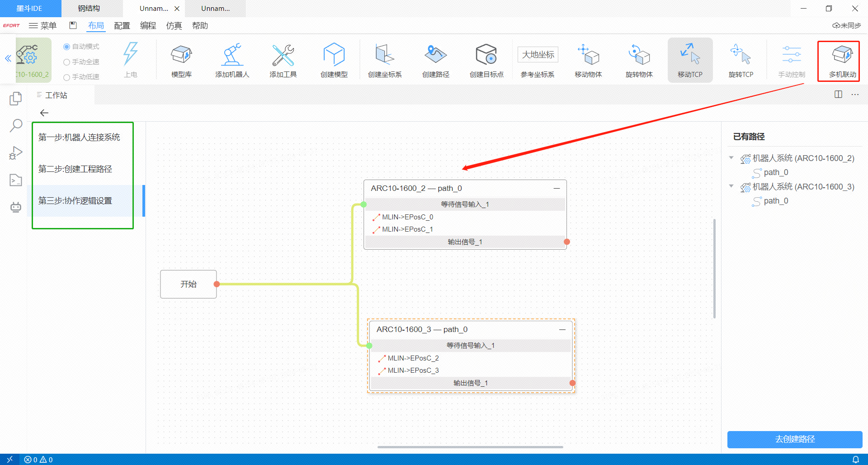Open the 仿真 menu
Viewport: 868px width, 465px height.
coord(174,26)
